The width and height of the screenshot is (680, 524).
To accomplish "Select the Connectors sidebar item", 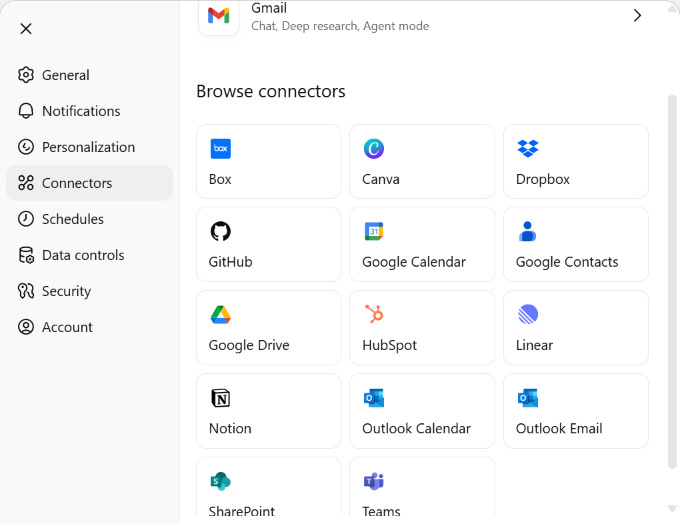I will pyautogui.click(x=89, y=183).
